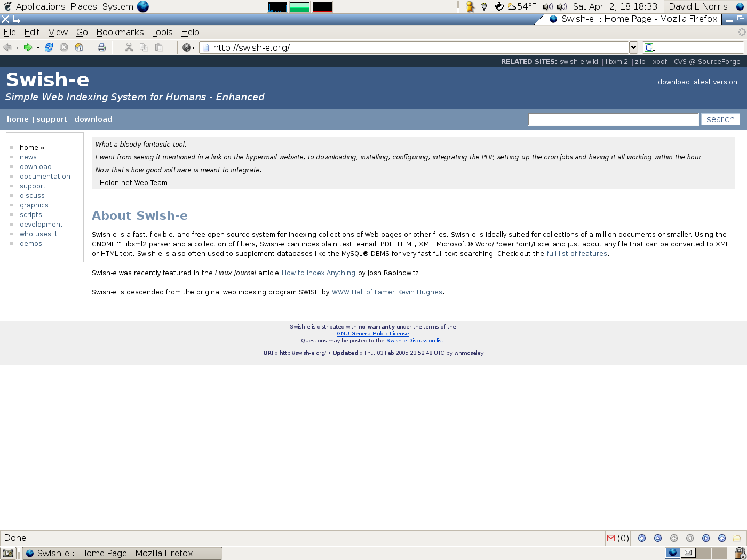
Task: Click the Show Desktop button in bottom panel
Action: point(8,553)
